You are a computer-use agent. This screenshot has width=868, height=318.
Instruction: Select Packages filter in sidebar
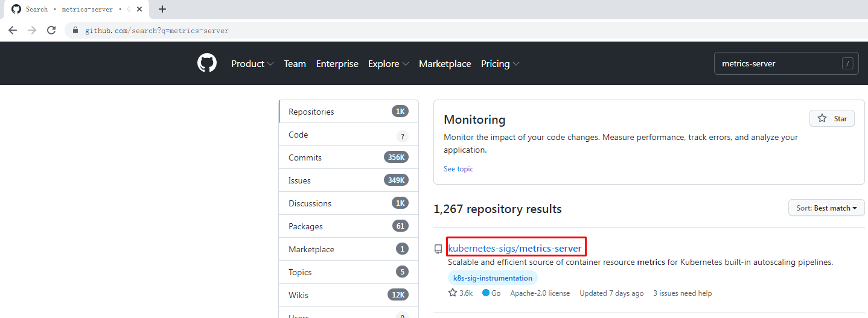348,226
